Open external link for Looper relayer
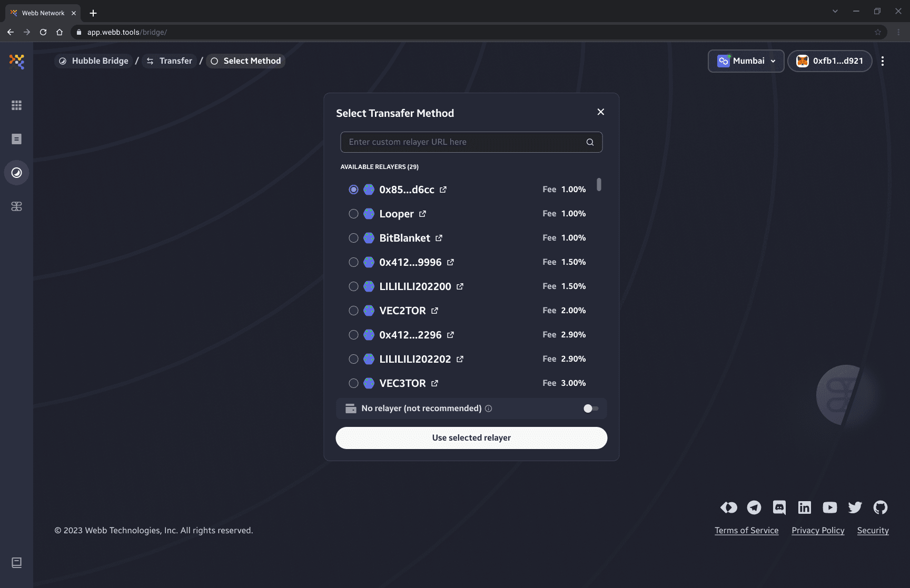Screen dimensions: 910x588 (422, 214)
